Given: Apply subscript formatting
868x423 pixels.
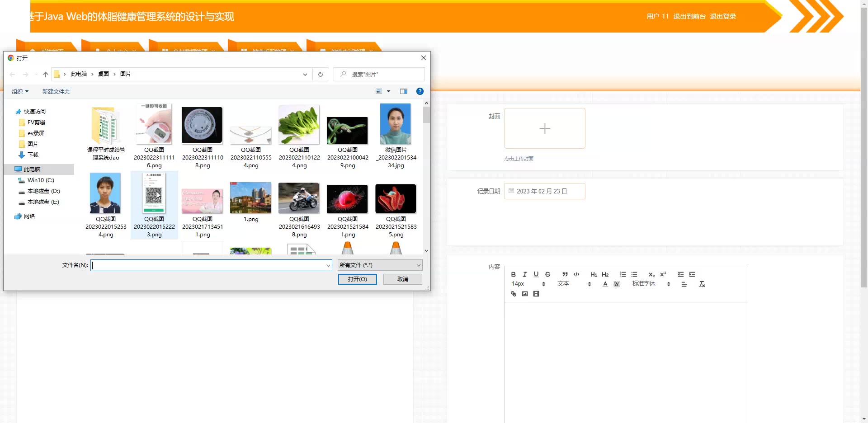Looking at the screenshot, I should click(651, 274).
